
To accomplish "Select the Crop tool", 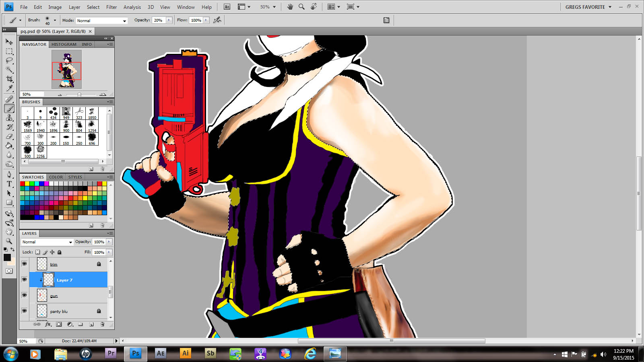I will point(9,79).
